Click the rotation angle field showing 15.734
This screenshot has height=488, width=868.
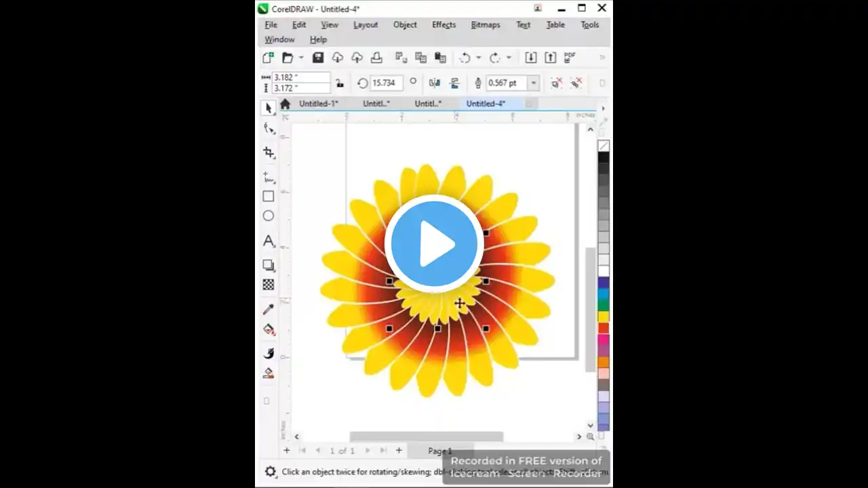(386, 83)
